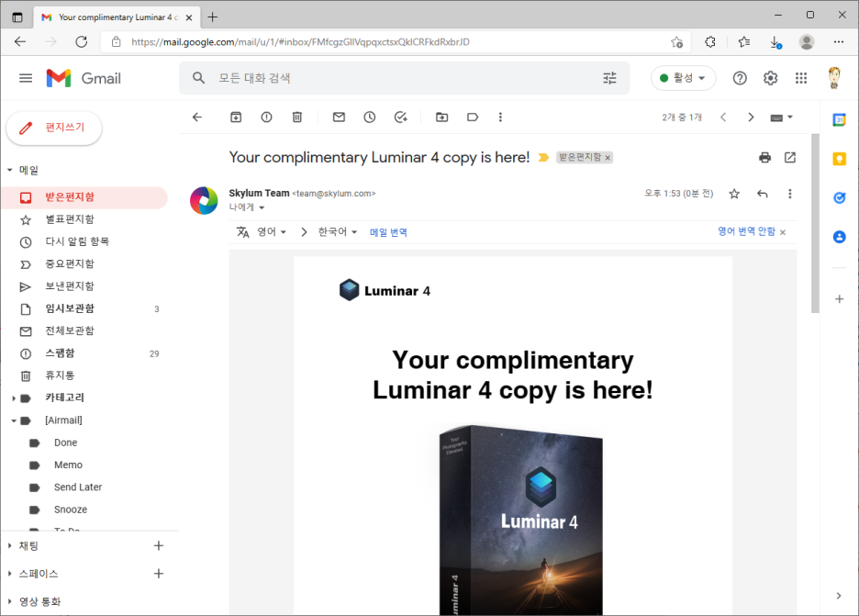Open 보낸편지함 sent folder
This screenshot has height=616, width=859.
click(x=84, y=286)
